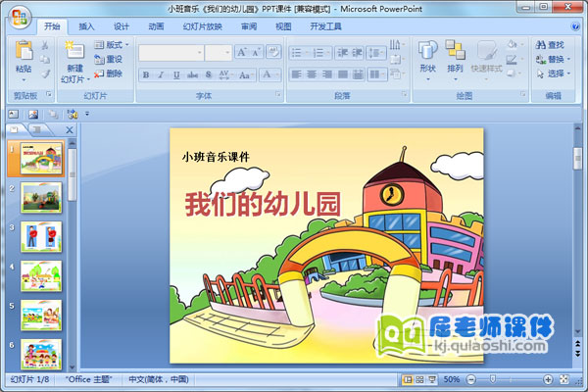Open Numbering list dropdown
This screenshot has height=392, width=588.
(321, 53)
